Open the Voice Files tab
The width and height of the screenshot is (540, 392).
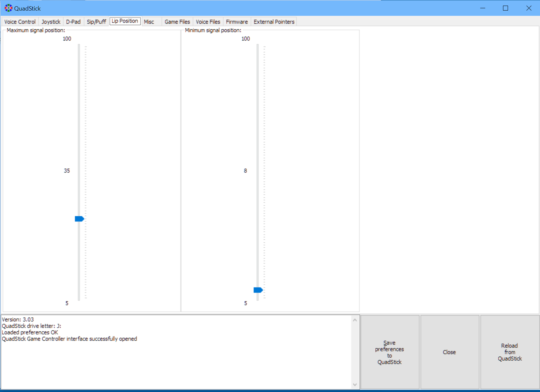point(208,22)
